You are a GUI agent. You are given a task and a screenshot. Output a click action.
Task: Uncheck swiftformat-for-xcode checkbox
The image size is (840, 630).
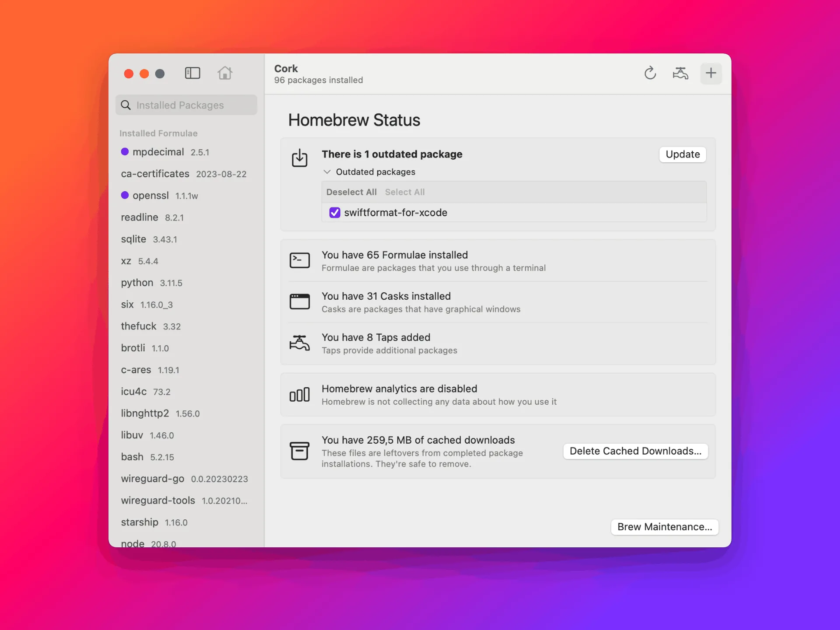point(335,213)
